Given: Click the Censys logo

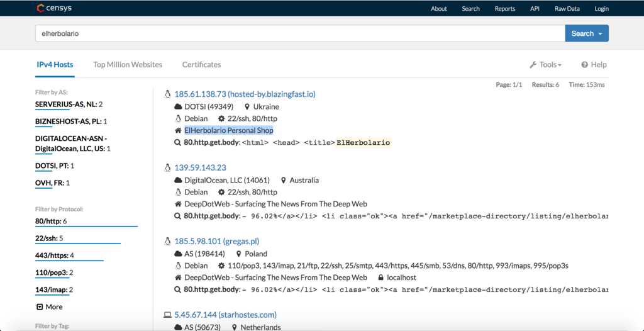Looking at the screenshot, I should tap(55, 8).
